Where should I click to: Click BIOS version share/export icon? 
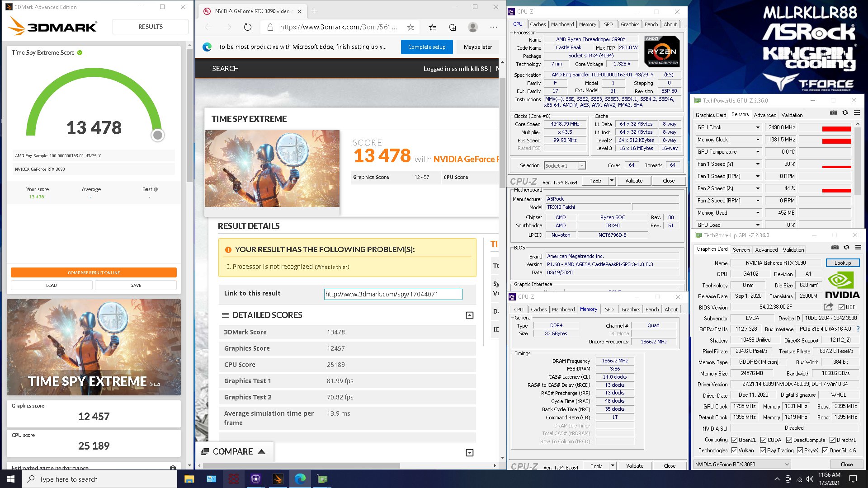(828, 307)
